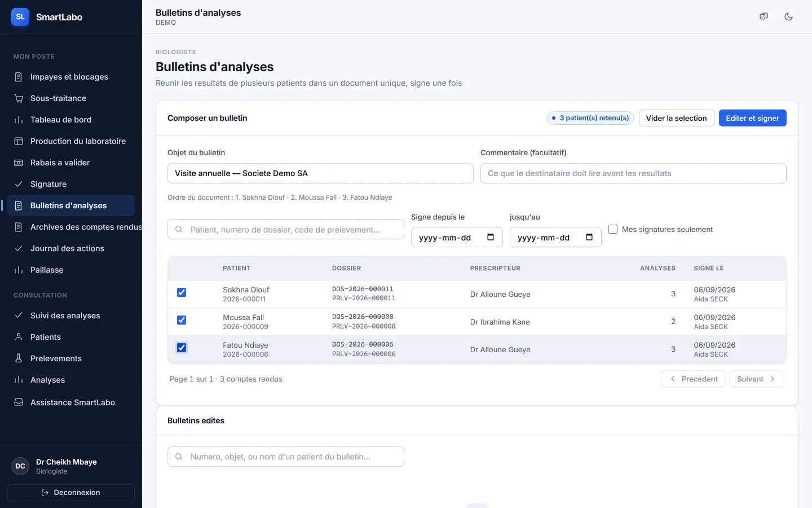Focus the patient search field
812x508 pixels.
(286, 230)
